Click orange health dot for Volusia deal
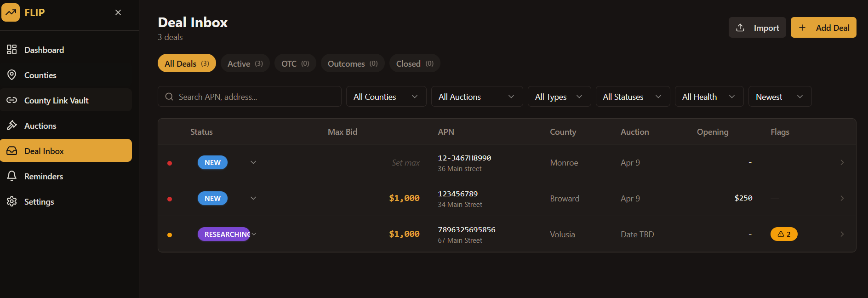 170,235
